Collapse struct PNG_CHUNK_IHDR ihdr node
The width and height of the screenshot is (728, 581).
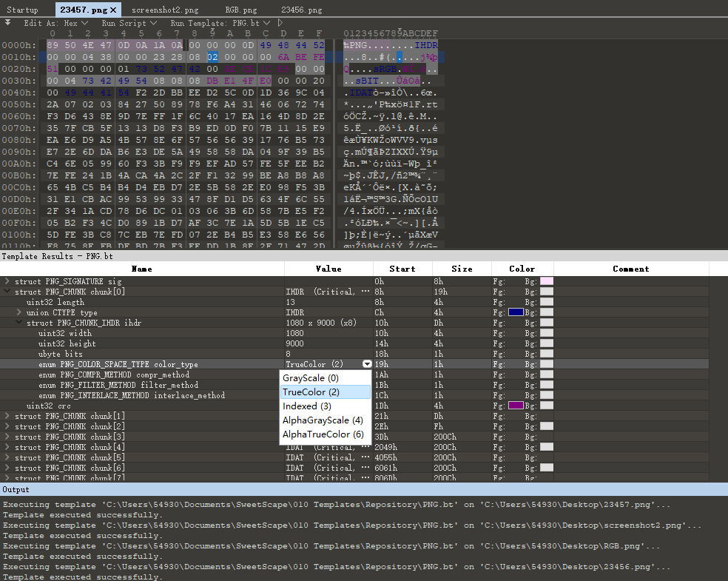click(19, 323)
